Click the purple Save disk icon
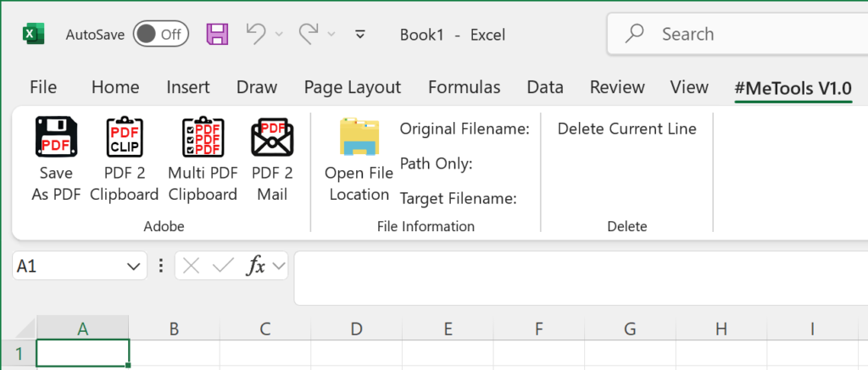Viewport: 868px width, 370px height. (218, 35)
